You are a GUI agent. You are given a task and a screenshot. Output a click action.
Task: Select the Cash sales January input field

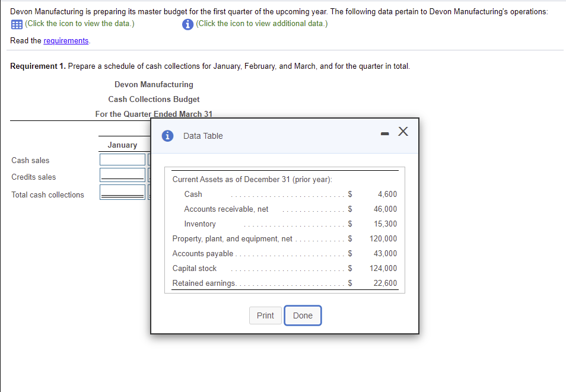point(122,159)
